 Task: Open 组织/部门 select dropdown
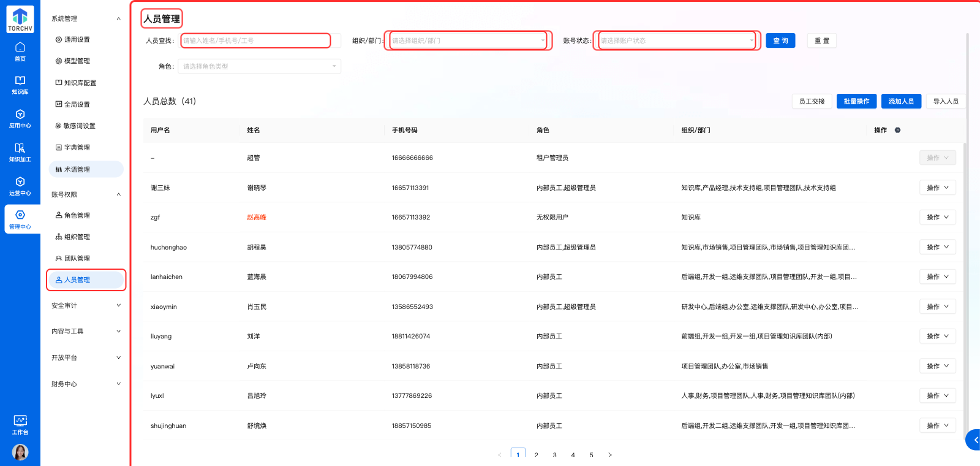(468, 40)
